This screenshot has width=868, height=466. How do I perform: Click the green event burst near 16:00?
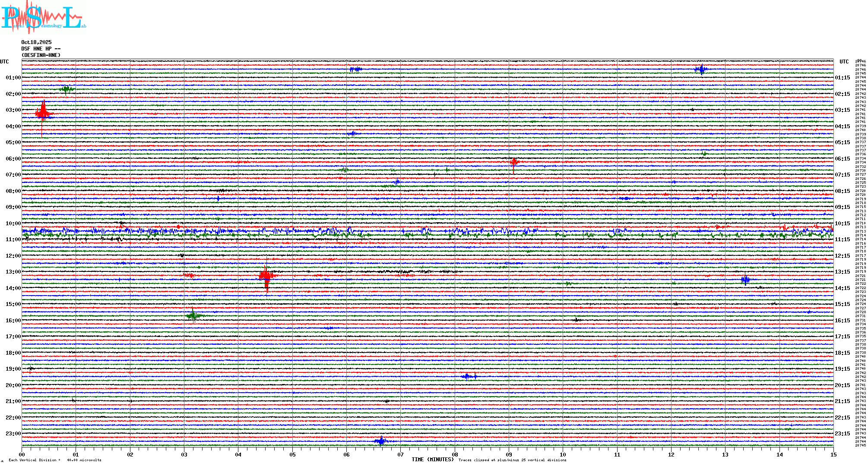[193, 315]
